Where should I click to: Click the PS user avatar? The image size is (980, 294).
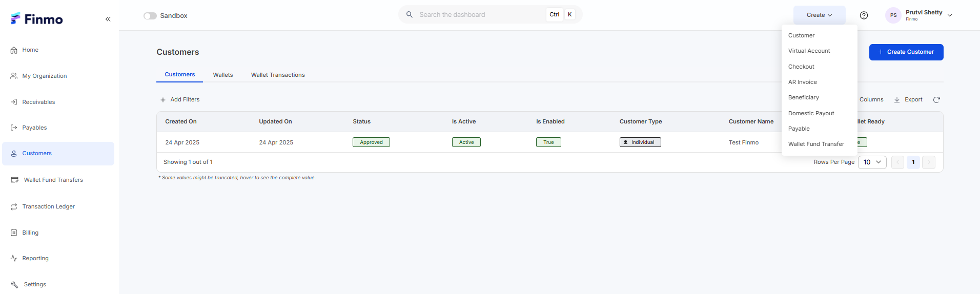click(x=893, y=15)
